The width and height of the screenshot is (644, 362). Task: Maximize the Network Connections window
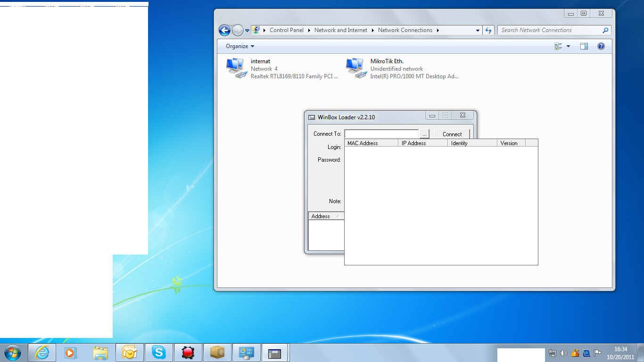(x=584, y=14)
